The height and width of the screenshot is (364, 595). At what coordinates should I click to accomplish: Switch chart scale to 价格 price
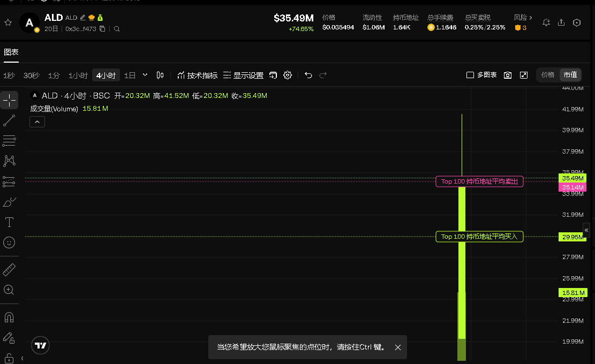tap(547, 75)
